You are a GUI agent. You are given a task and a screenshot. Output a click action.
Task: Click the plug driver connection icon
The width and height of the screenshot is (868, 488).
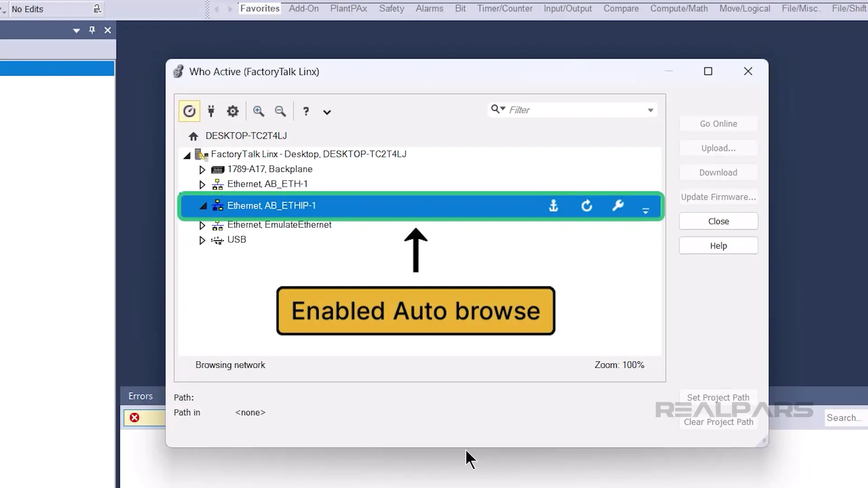[x=211, y=111]
